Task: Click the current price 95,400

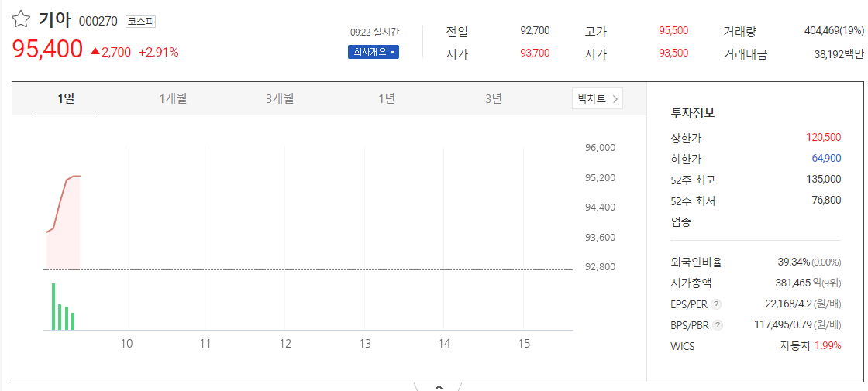Action: click(x=47, y=50)
